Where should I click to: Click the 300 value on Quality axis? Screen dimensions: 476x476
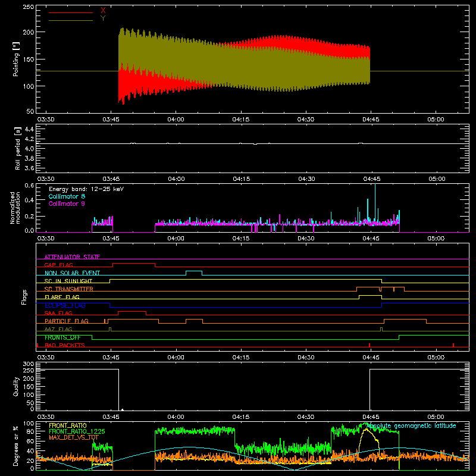point(29,364)
